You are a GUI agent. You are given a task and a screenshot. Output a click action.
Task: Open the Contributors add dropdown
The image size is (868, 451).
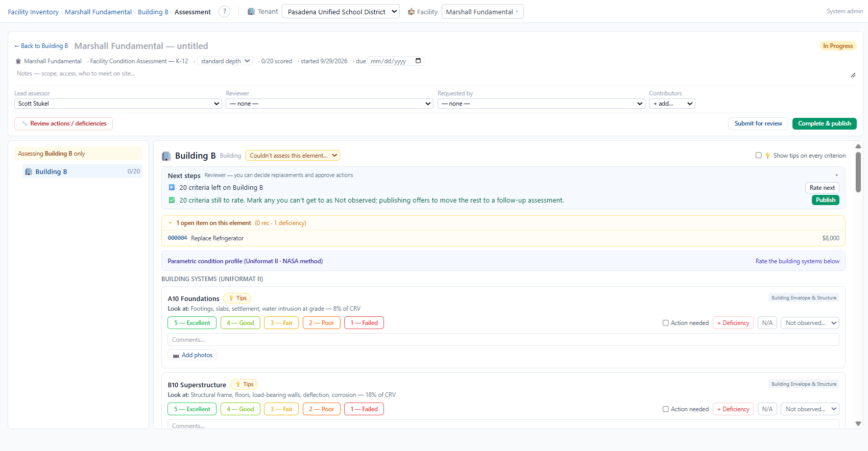coord(672,104)
